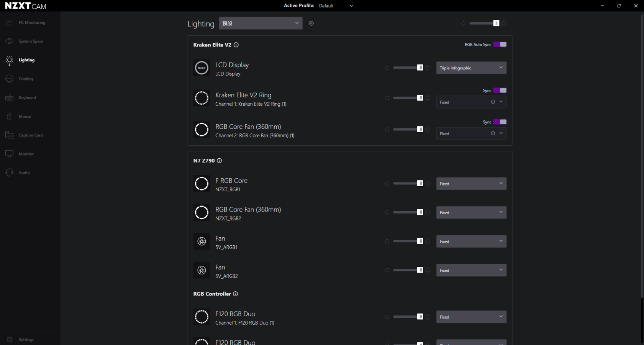
Task: Click the LCD Display NZXT device icon
Action: [x=202, y=68]
